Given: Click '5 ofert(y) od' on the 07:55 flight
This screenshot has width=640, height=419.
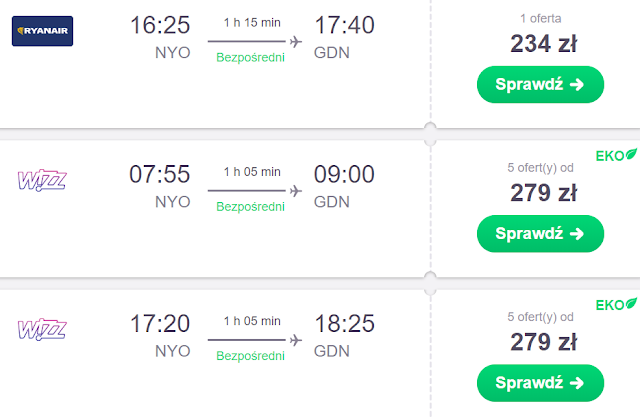Looking at the screenshot, I should point(541,167).
